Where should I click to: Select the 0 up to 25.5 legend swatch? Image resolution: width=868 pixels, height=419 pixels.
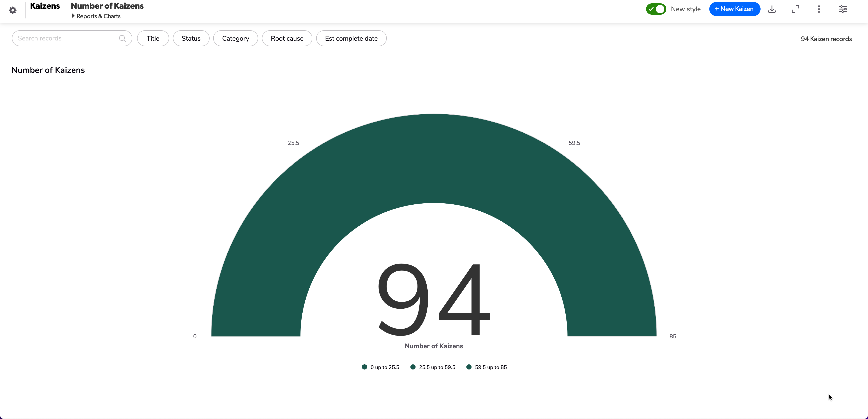[364, 367]
